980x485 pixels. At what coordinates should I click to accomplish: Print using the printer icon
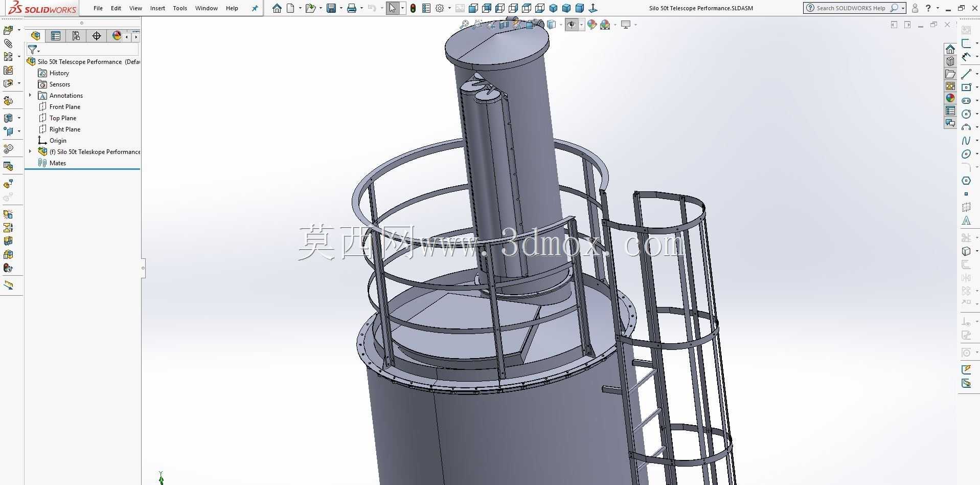(x=352, y=8)
